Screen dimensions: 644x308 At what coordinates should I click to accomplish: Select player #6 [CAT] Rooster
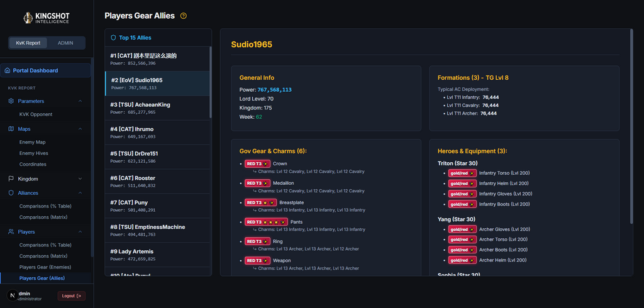pyautogui.click(x=157, y=181)
